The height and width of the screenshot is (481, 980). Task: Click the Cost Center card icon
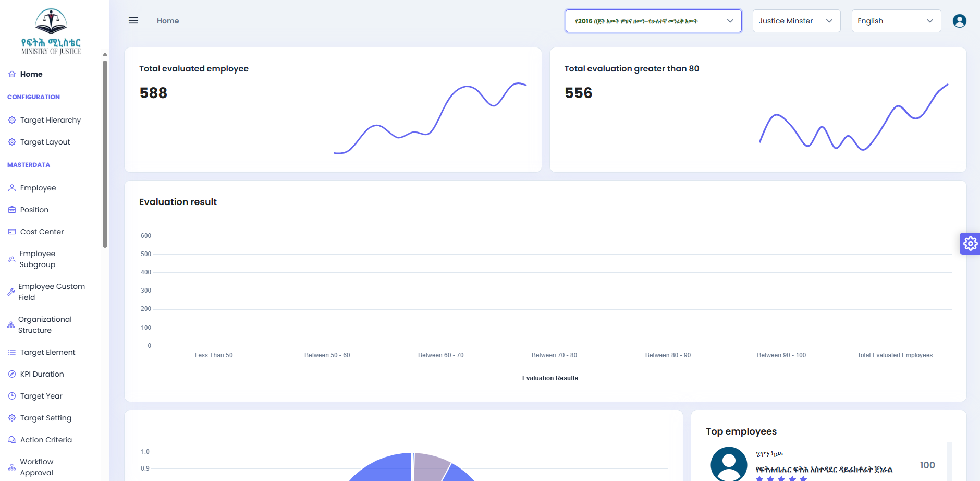click(12, 232)
